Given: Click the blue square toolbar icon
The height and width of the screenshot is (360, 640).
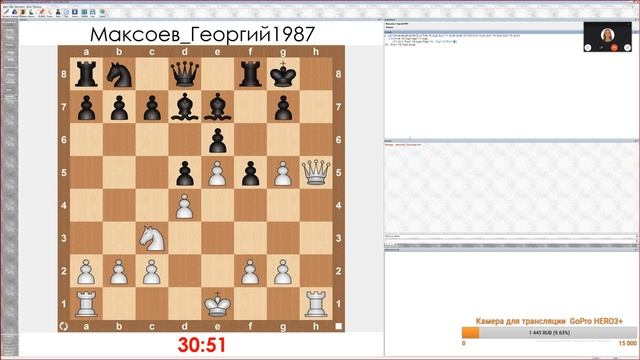Looking at the screenshot, I should [75, 12].
